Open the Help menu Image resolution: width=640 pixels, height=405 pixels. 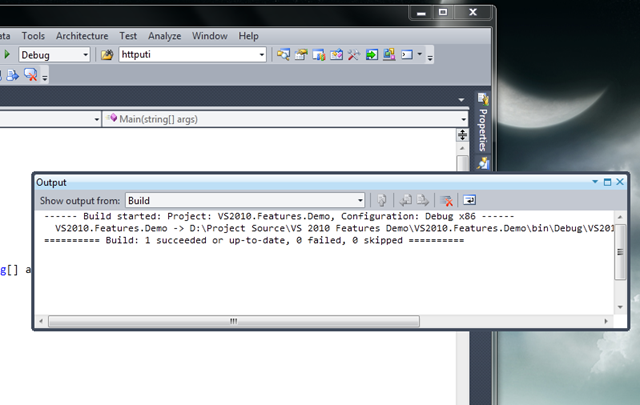[x=248, y=36]
